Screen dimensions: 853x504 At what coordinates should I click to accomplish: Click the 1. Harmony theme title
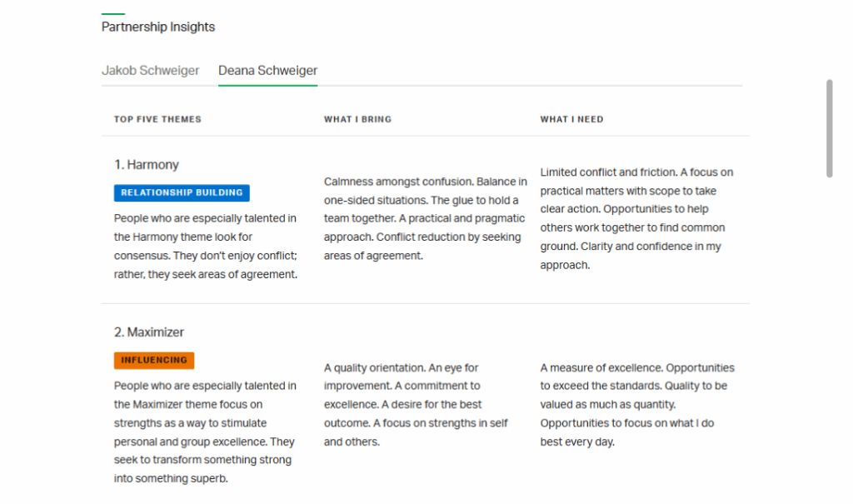[x=147, y=164]
